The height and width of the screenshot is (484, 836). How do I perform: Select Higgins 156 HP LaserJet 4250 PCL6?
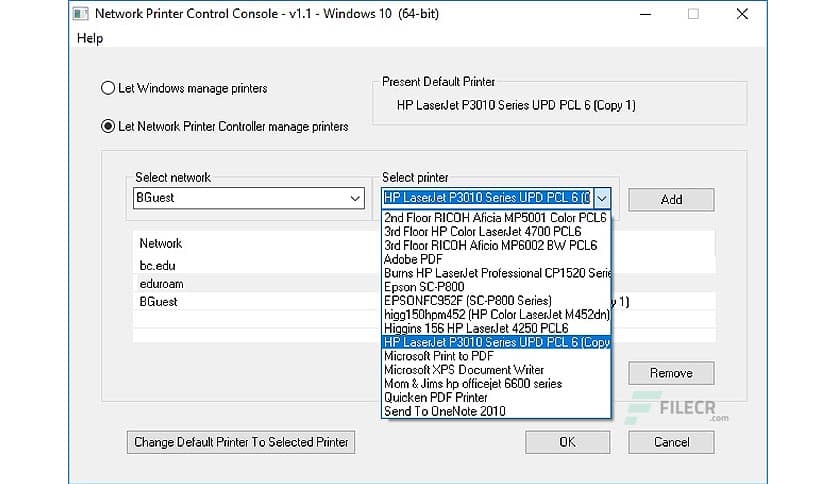tap(496, 328)
